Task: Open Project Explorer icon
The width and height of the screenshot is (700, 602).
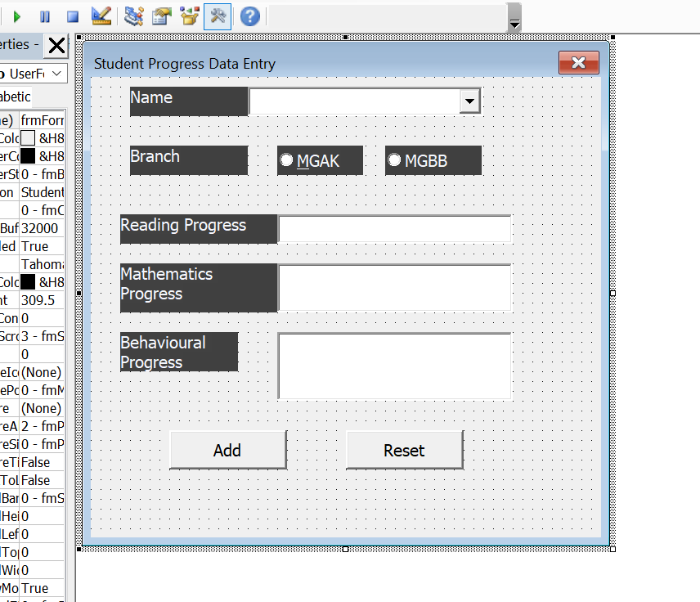Action: pos(134,16)
